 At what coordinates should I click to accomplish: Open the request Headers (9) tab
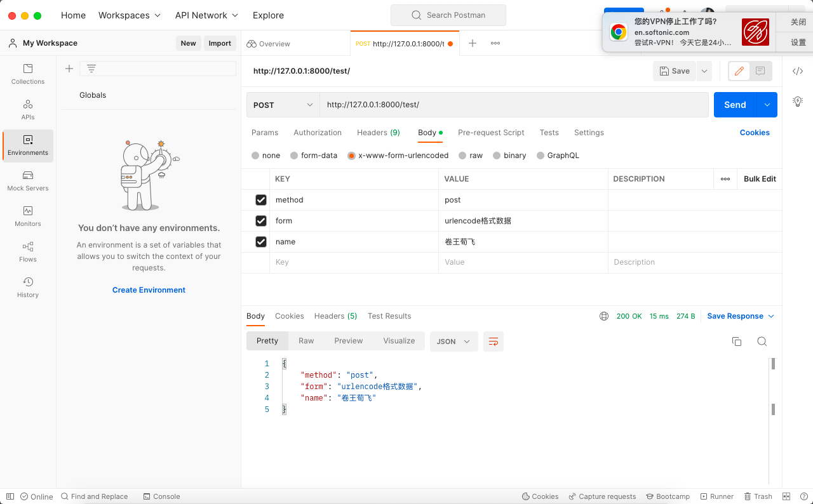point(379,133)
